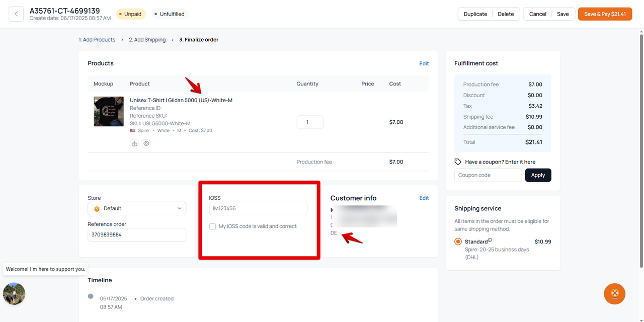Select the Standard shipping radio button

click(x=458, y=242)
